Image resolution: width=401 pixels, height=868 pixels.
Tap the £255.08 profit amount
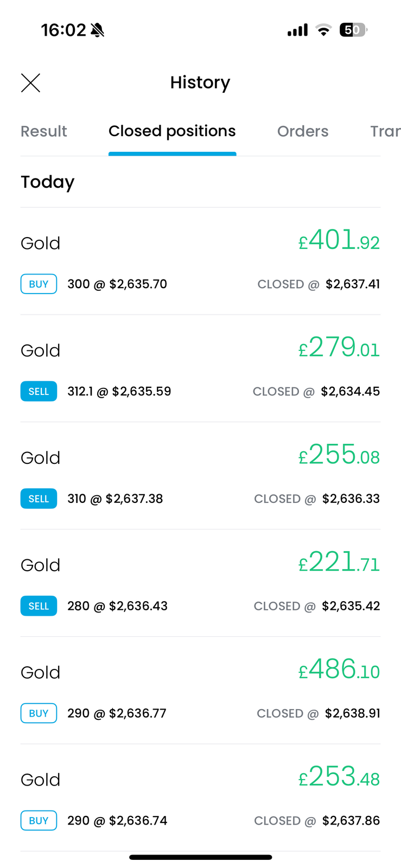pyautogui.click(x=339, y=455)
